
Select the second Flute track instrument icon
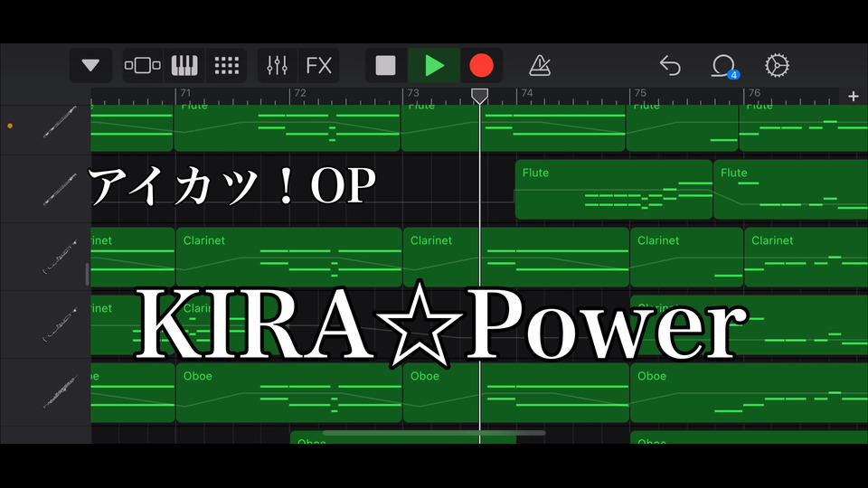coord(60,189)
